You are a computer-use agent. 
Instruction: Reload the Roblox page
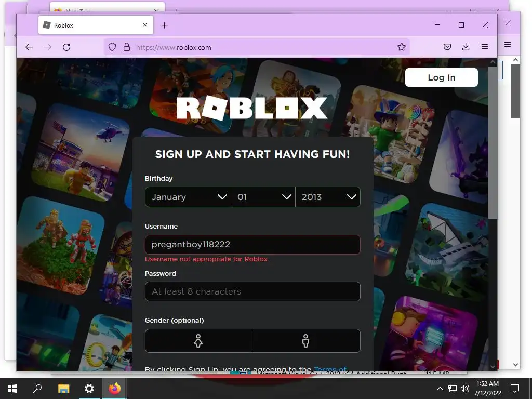coord(66,47)
